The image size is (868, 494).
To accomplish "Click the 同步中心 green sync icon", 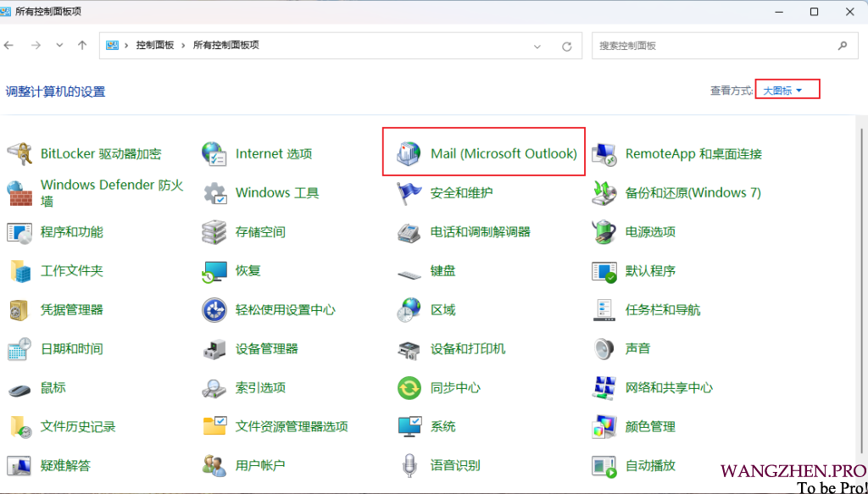I will point(409,388).
